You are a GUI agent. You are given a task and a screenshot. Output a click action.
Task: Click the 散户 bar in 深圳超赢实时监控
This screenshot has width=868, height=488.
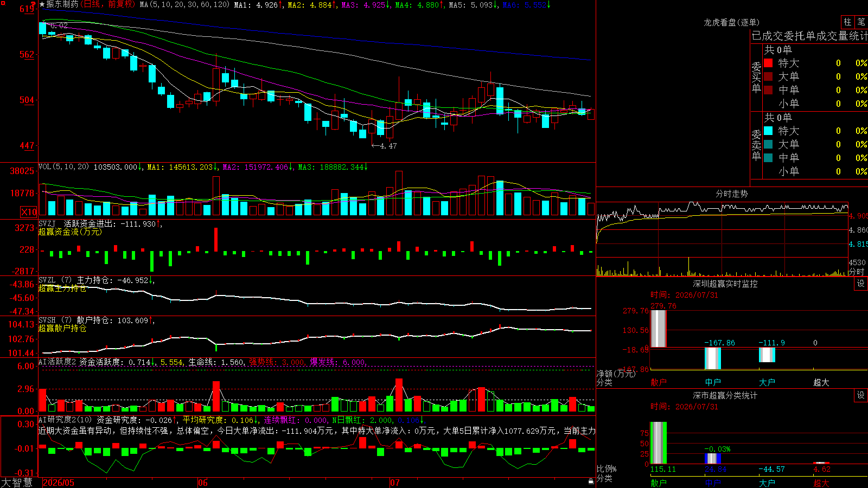[x=659, y=329]
